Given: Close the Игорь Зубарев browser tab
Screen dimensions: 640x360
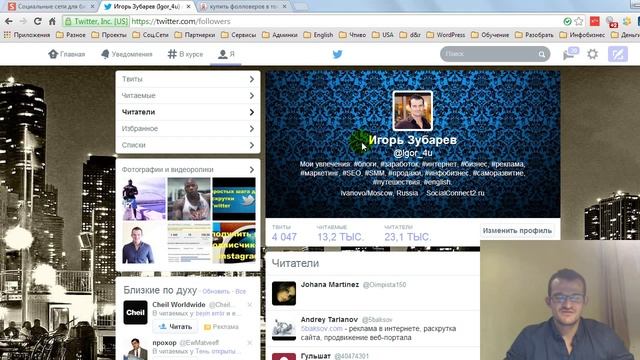Looking at the screenshot, I should point(188,7).
